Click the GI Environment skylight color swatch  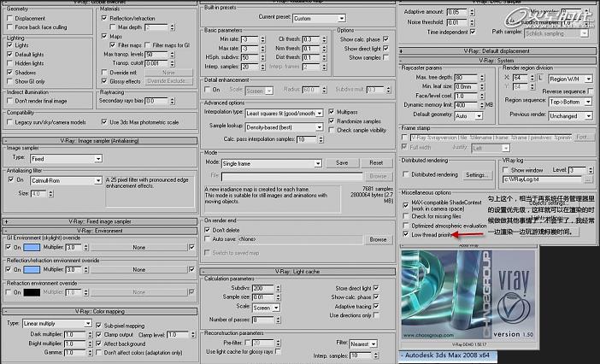coord(32,248)
